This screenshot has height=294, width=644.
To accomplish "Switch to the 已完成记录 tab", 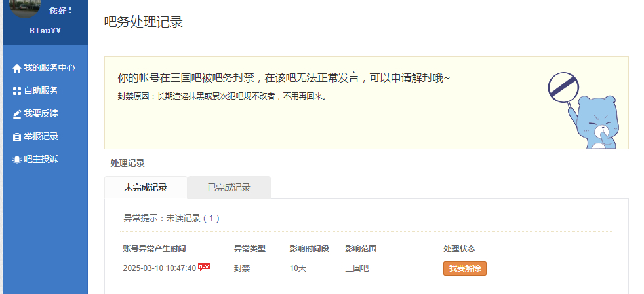I will pyautogui.click(x=229, y=187).
